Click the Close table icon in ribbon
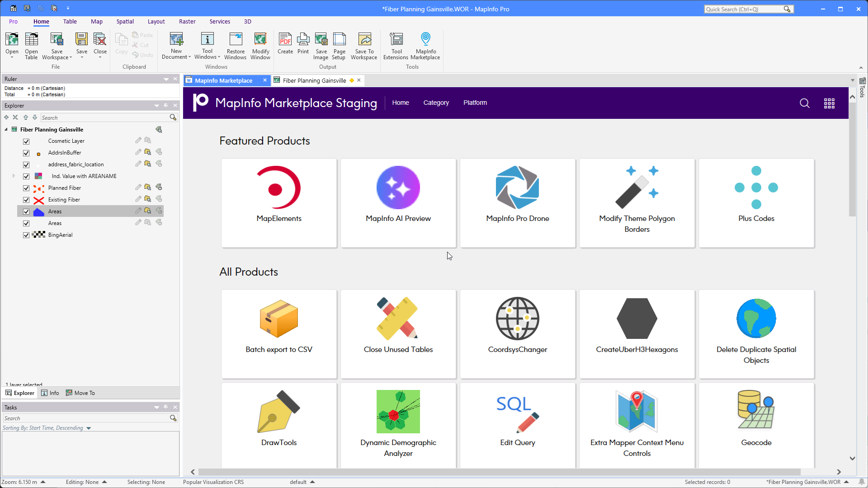868x488 pixels. click(100, 40)
